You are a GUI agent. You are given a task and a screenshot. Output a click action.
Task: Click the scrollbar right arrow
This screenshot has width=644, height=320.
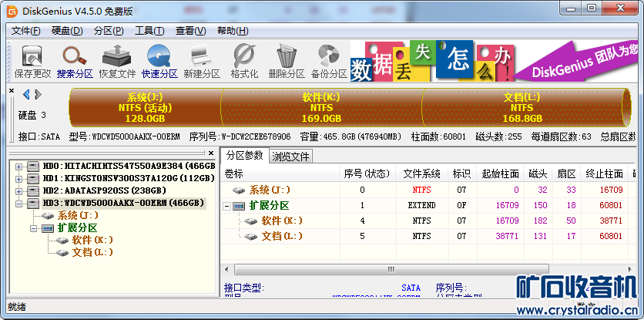(630, 269)
